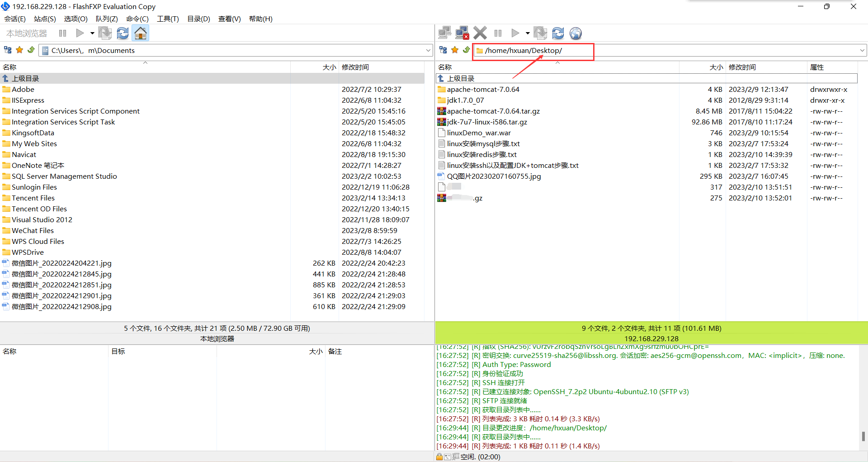Select QQ图片20230207160755.jpg file
The width and height of the screenshot is (868, 462).
coord(494,176)
